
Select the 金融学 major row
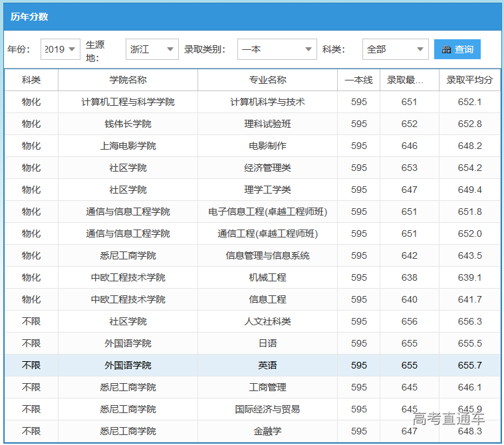pyautogui.click(x=267, y=431)
